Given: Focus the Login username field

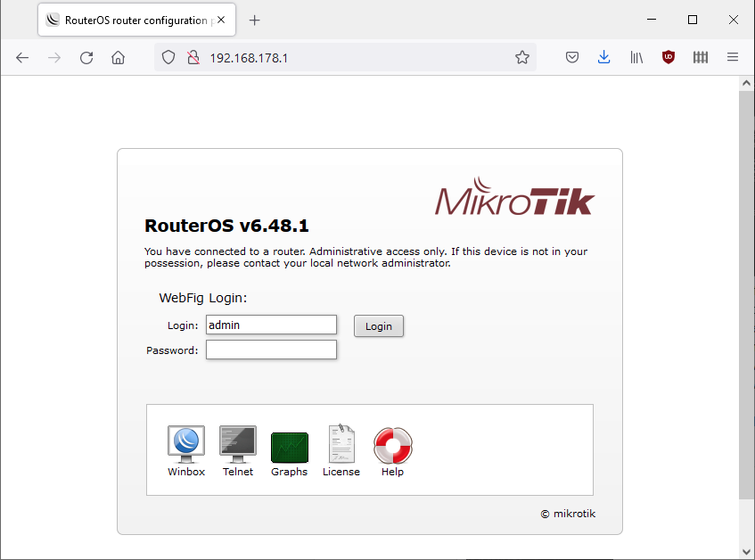Looking at the screenshot, I should pos(271,325).
